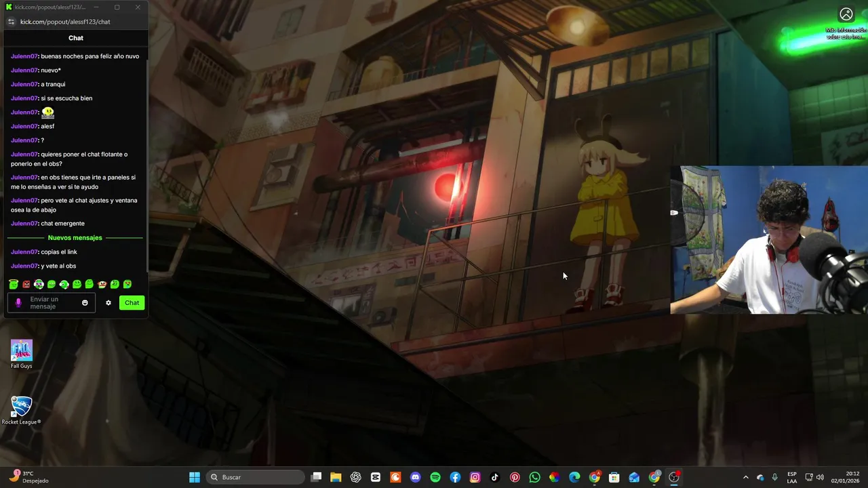This screenshot has height=488, width=868.
Task: Click message 'buenas noches pana feliz año nuvo'
Action: 90,56
